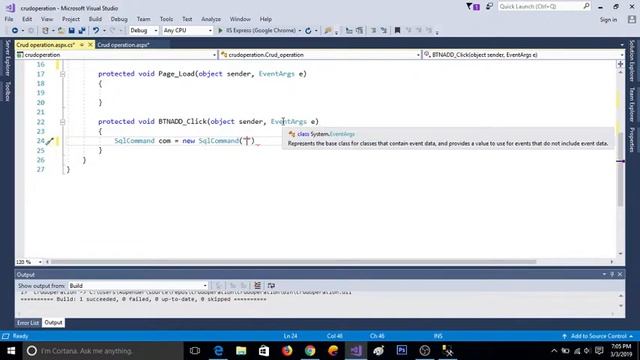Open the Window menu
Viewport: 640px width, 360px height.
click(x=240, y=19)
